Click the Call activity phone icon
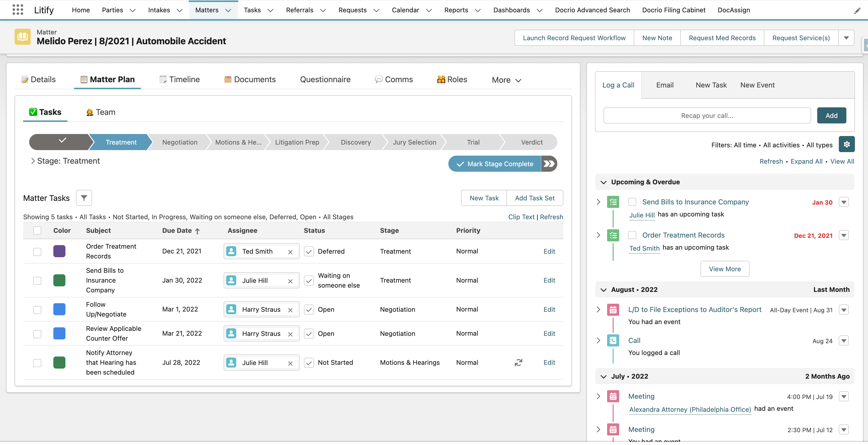The width and height of the screenshot is (868, 445). 613,340
